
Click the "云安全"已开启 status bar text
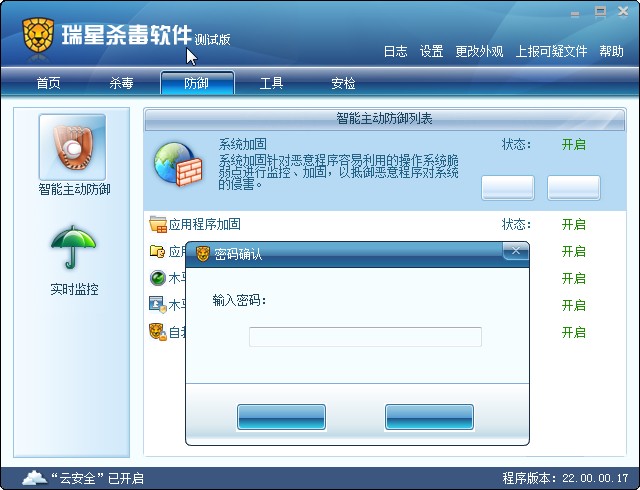98,478
